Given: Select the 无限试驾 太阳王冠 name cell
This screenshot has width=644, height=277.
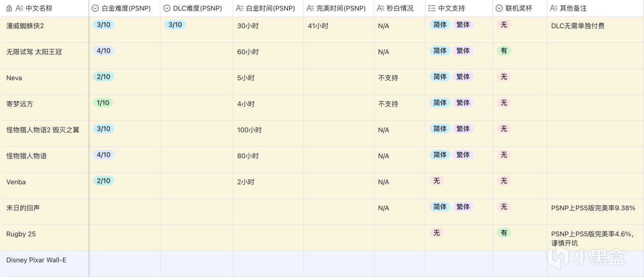Looking at the screenshot, I should coord(44,56).
